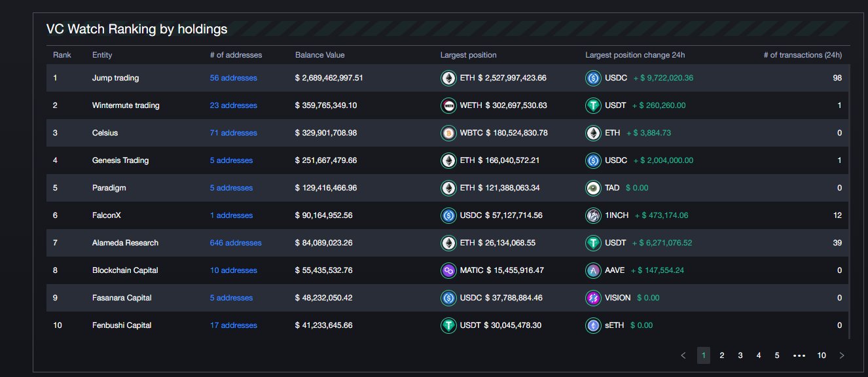
Task: Select the Paradigm entity name
Action: tap(109, 188)
